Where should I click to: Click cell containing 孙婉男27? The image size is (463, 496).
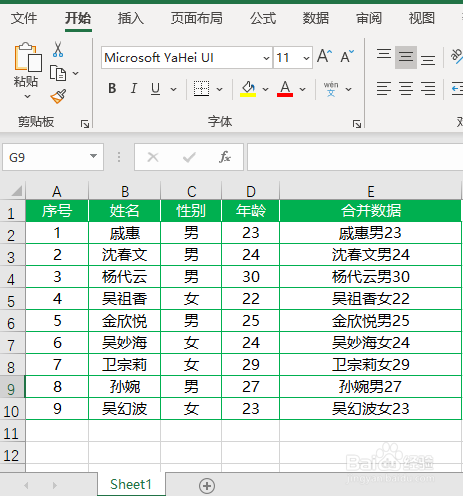coord(371,387)
